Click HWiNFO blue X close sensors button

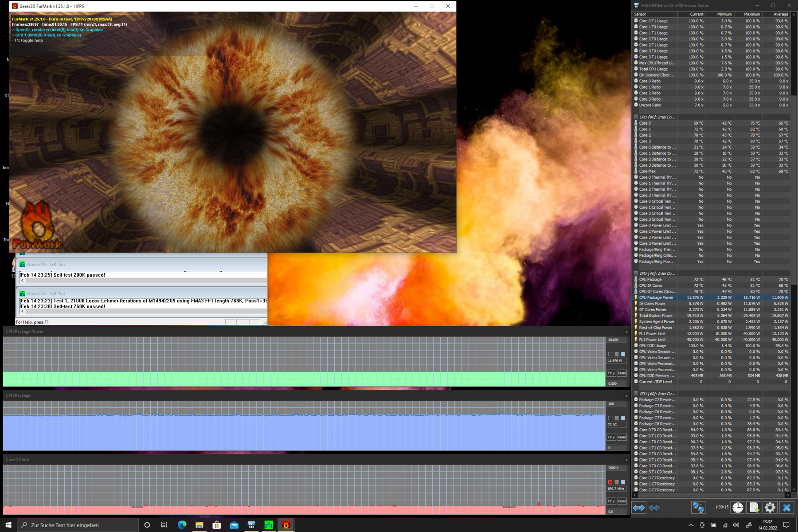click(786, 508)
